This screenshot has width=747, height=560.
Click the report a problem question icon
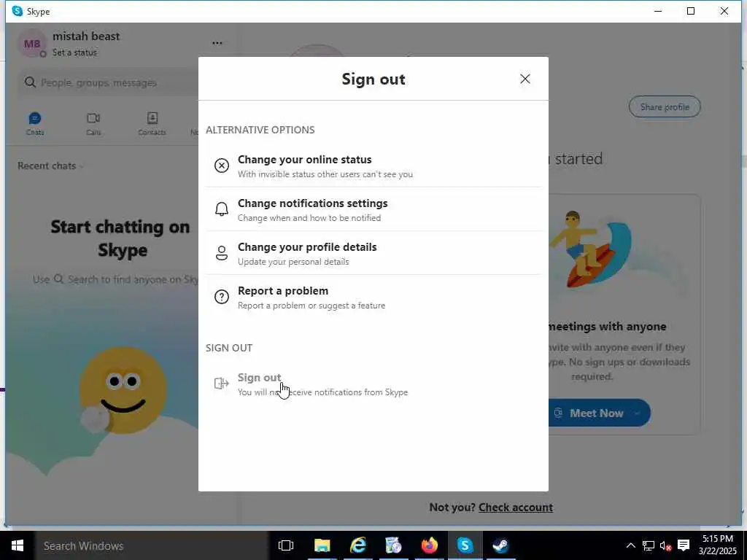click(222, 297)
